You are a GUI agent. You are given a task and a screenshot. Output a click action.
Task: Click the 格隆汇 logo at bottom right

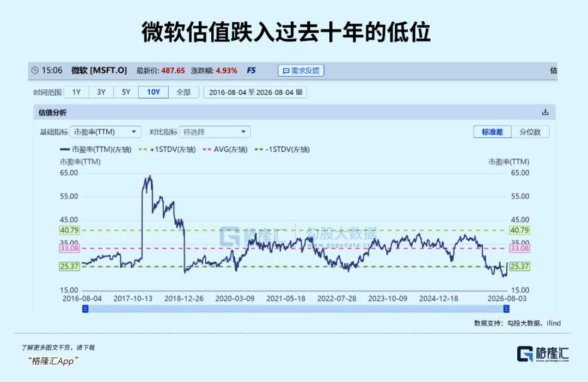[x=543, y=354]
